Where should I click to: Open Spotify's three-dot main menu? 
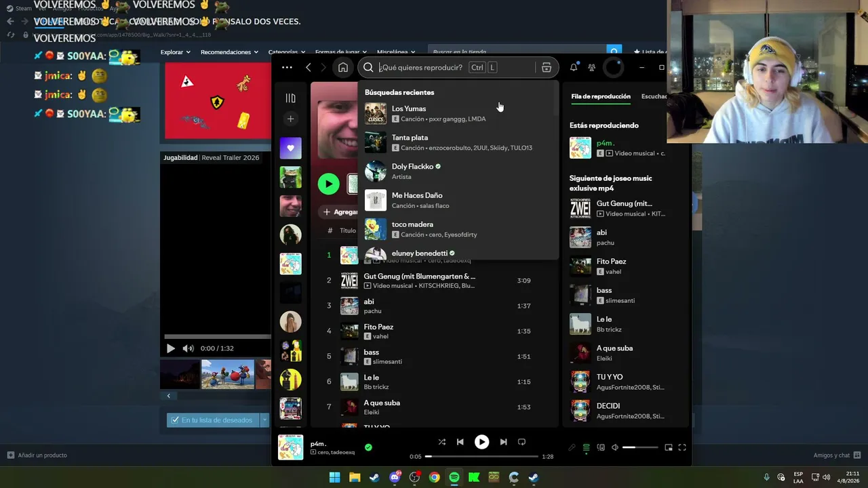tap(287, 67)
